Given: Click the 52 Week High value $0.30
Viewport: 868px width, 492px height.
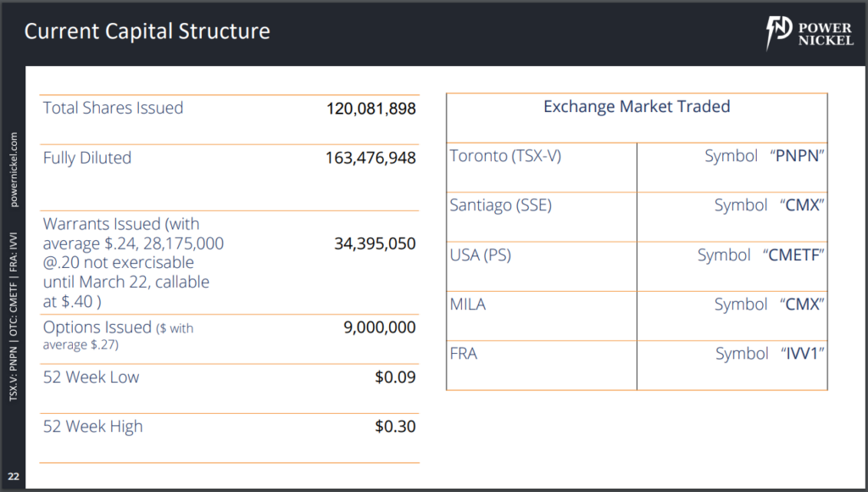Looking at the screenshot, I should (395, 427).
